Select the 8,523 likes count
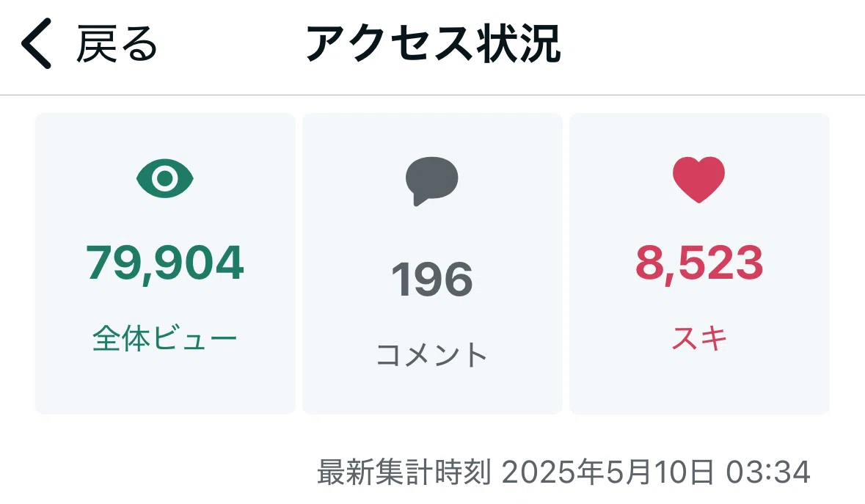 point(699,263)
